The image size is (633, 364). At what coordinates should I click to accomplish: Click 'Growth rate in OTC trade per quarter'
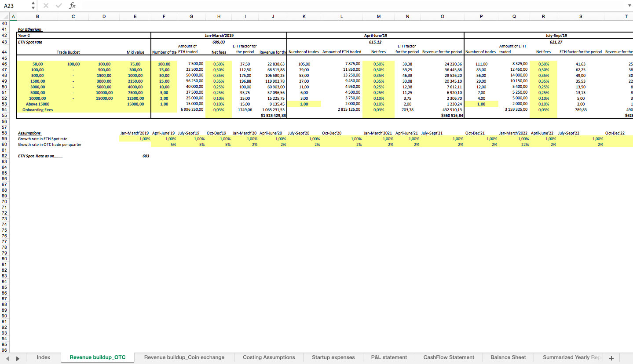pyautogui.click(x=50, y=144)
